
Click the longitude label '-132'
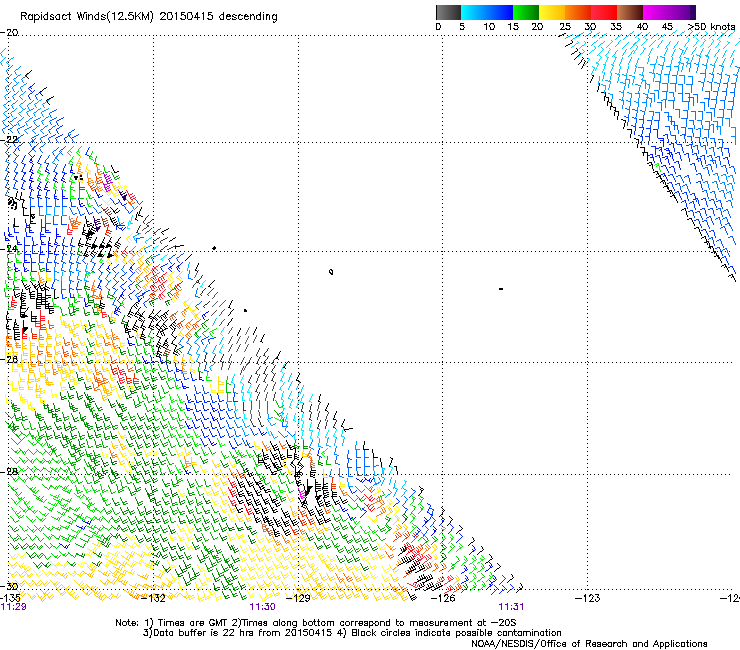pos(154,598)
